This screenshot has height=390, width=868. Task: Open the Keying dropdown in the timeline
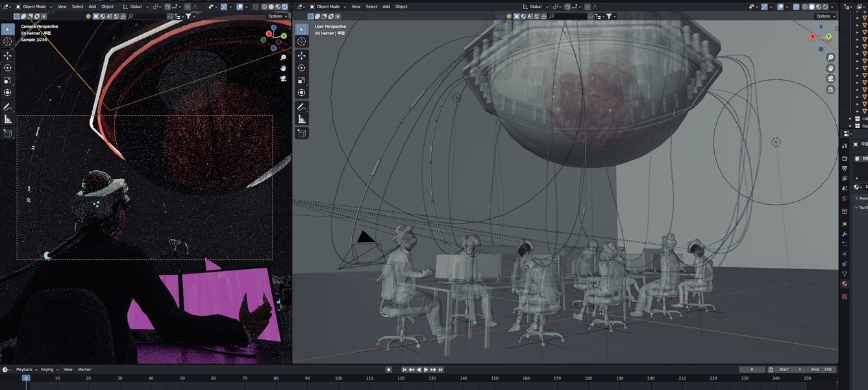pos(49,369)
